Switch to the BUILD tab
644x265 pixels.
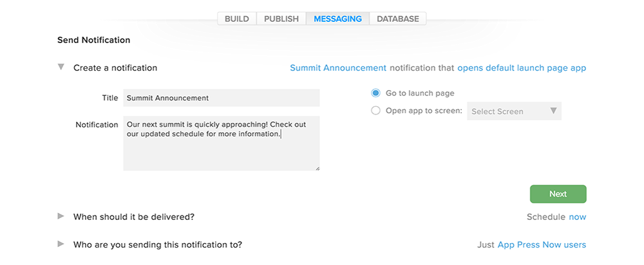pos(237,19)
